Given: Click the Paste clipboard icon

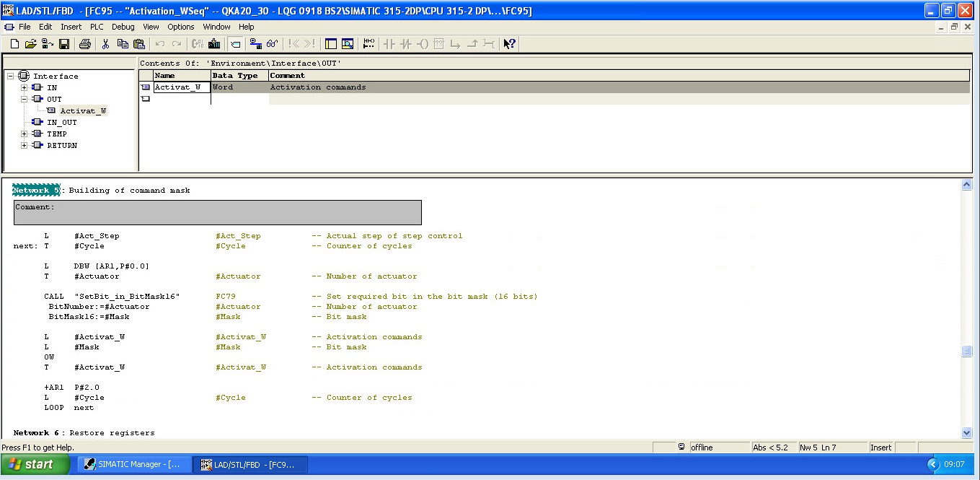Looking at the screenshot, I should coord(139,44).
